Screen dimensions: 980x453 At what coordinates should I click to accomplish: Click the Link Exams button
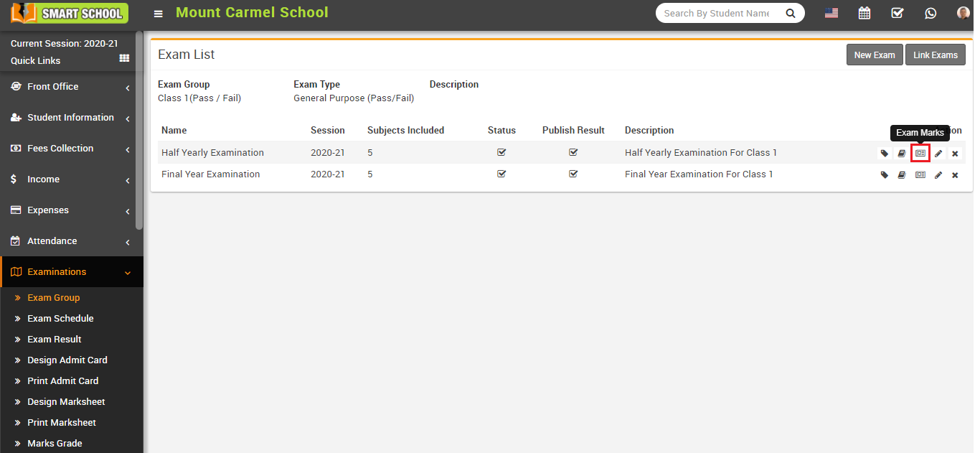point(935,54)
